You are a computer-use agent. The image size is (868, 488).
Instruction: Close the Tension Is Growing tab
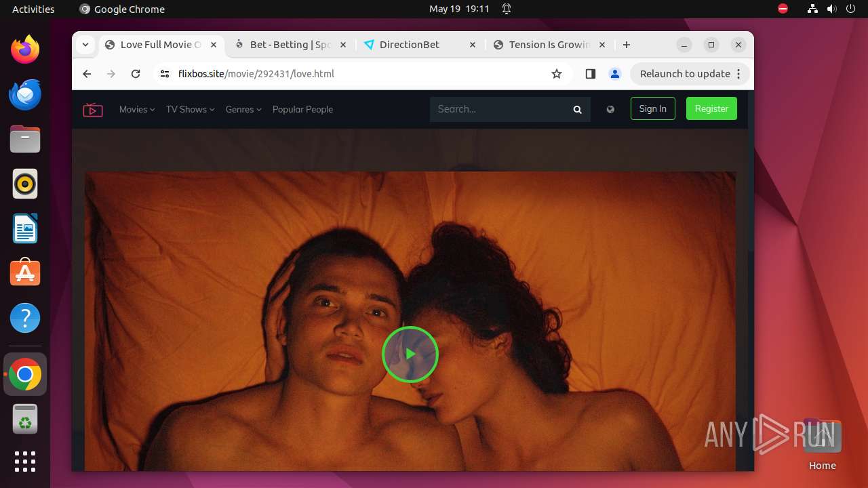[x=602, y=45]
